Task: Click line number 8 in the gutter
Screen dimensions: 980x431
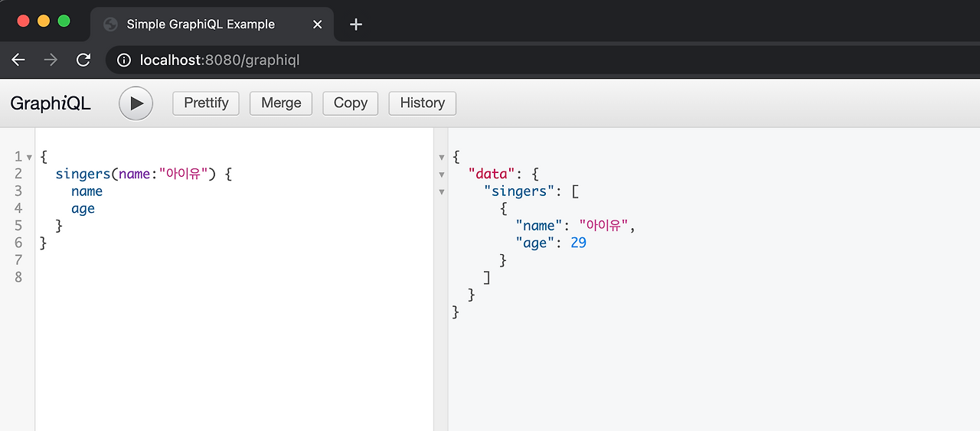Action: 18,277
